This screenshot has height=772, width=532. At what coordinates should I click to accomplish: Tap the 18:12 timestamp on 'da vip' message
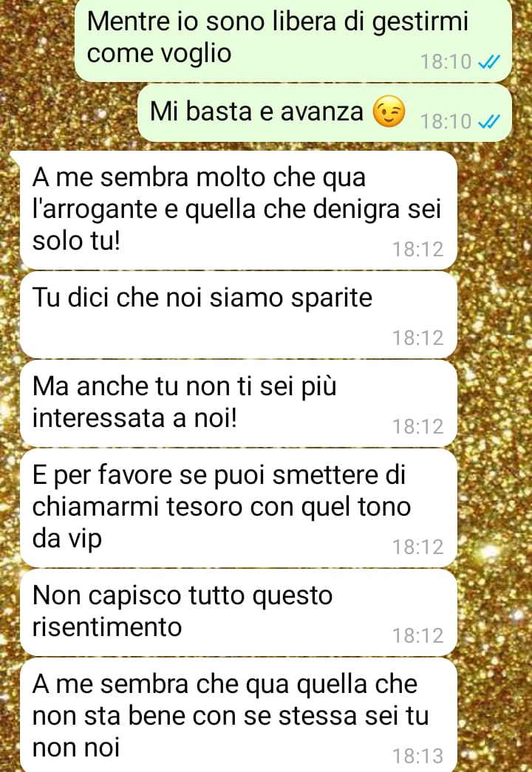click(417, 547)
